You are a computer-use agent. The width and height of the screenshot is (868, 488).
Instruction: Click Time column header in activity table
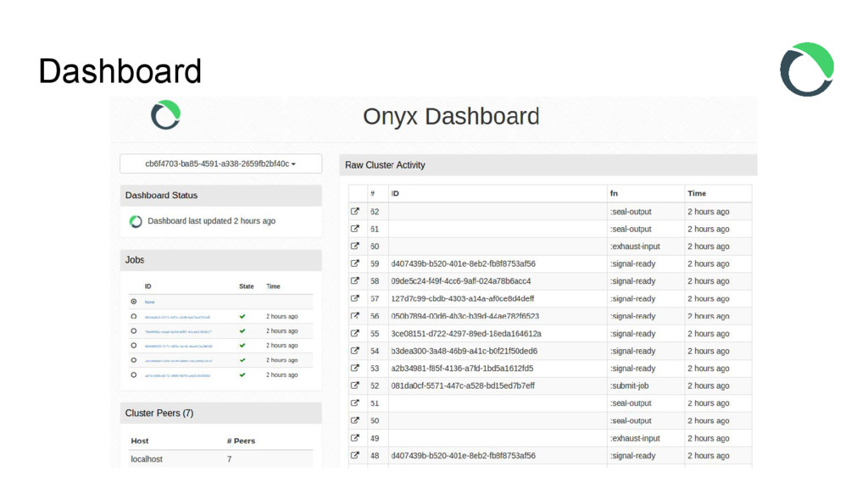click(x=697, y=193)
